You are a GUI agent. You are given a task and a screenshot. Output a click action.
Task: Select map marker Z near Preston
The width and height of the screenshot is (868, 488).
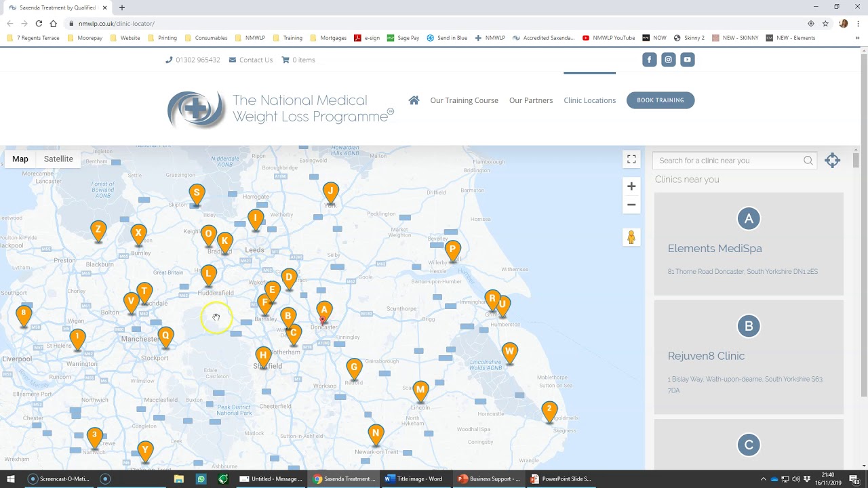(98, 231)
